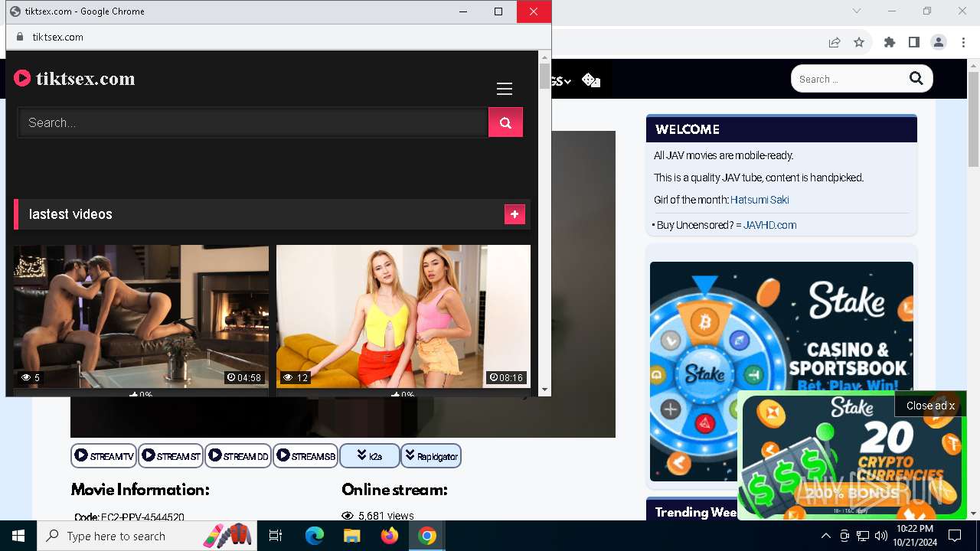980x551 pixels.
Task: Click the tiktsex.com logo play icon
Action: (x=22, y=78)
